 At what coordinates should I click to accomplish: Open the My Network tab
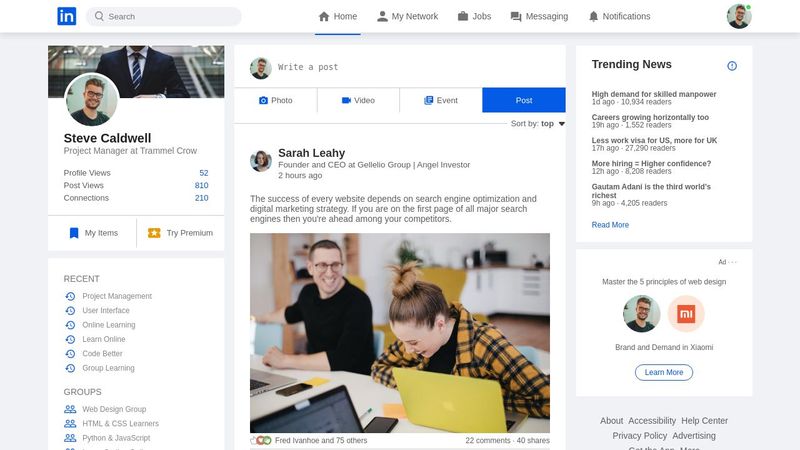click(407, 16)
